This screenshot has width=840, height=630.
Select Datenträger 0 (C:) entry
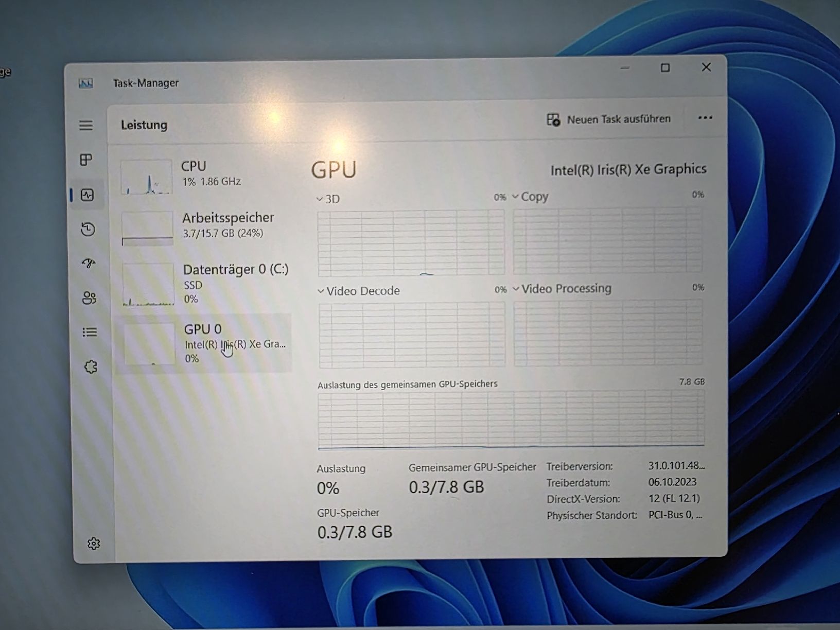(x=205, y=284)
